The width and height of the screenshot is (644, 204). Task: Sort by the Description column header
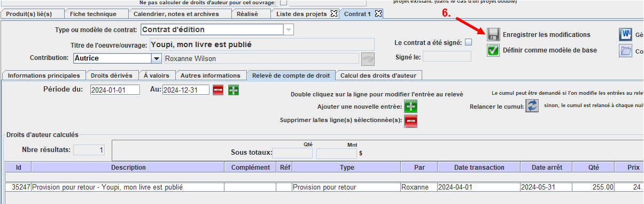click(128, 168)
